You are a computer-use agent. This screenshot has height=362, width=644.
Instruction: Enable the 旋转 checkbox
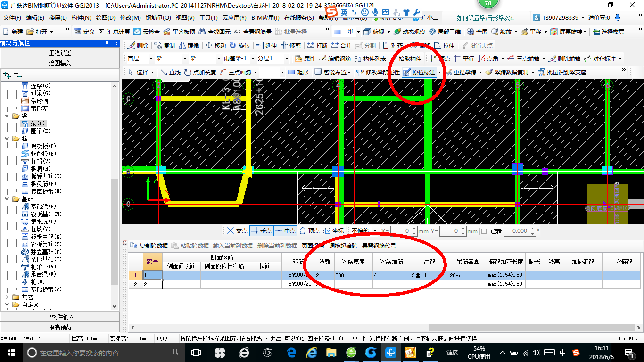pyautogui.click(x=484, y=231)
